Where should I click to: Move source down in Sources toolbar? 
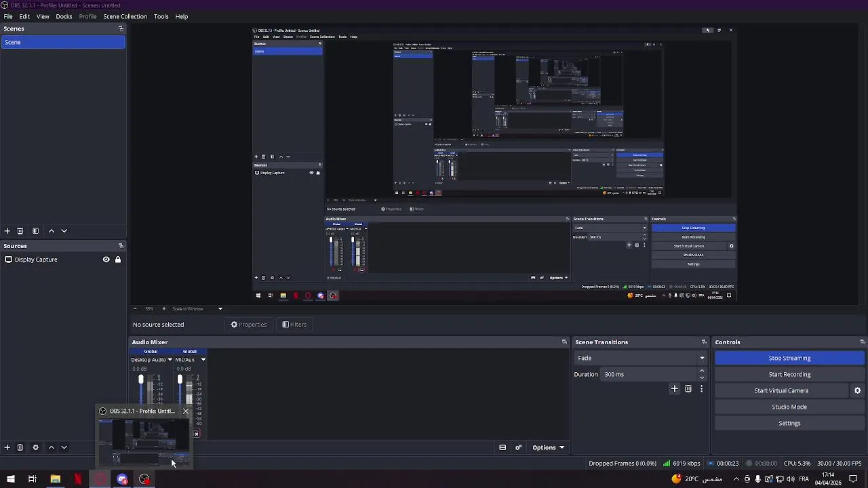click(64, 447)
